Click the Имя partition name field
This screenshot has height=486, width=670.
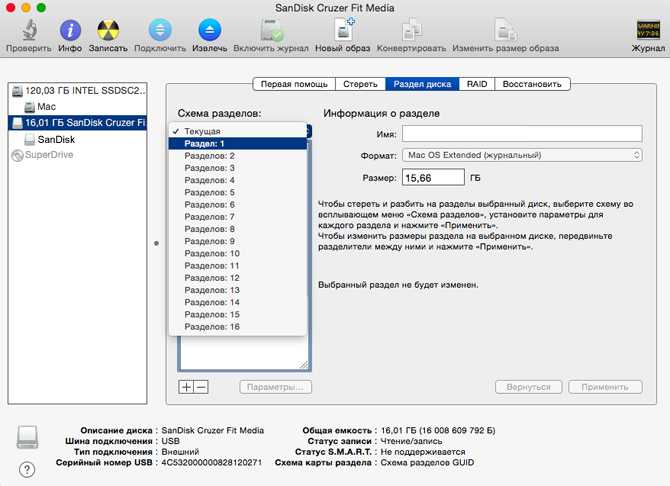point(522,134)
